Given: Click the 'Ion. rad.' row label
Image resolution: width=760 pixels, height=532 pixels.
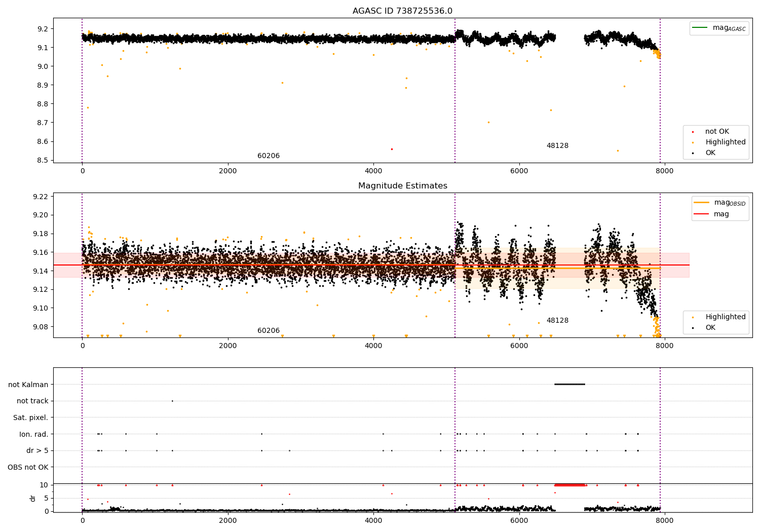Looking at the screenshot, I should tap(34, 434).
